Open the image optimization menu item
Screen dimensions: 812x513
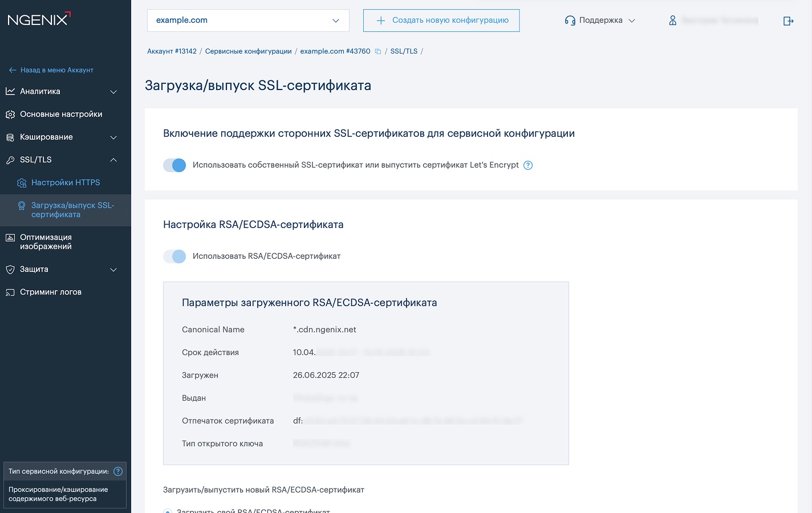point(46,242)
